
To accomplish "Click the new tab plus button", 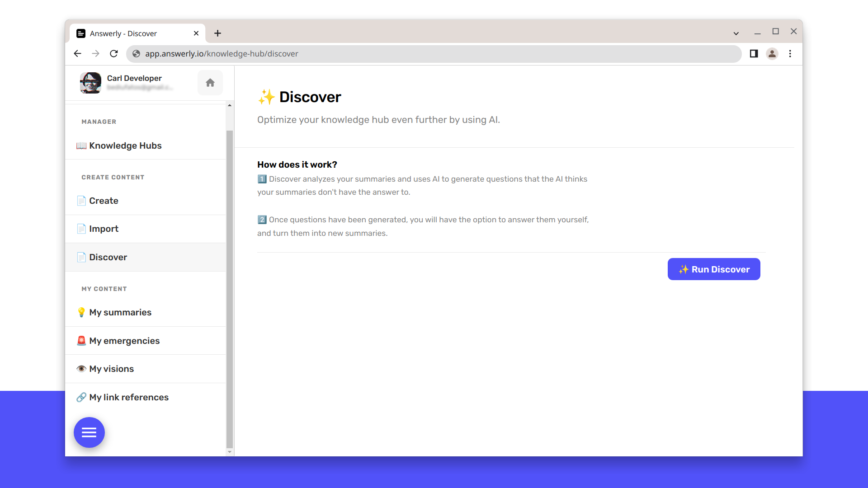I will click(218, 33).
